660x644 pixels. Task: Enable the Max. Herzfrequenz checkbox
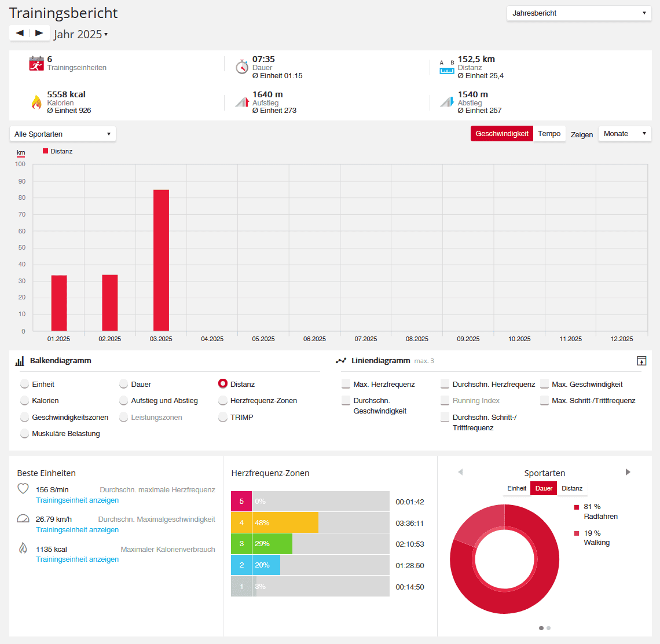pos(346,384)
